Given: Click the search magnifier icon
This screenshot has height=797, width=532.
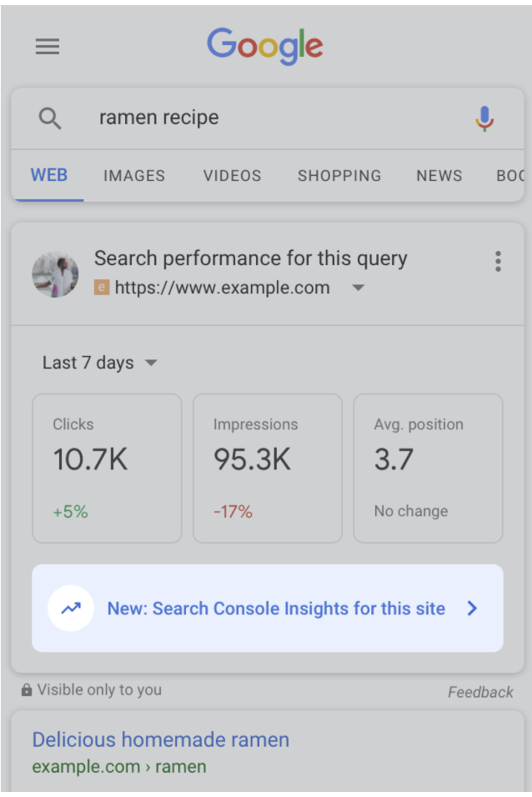Looking at the screenshot, I should 50,118.
